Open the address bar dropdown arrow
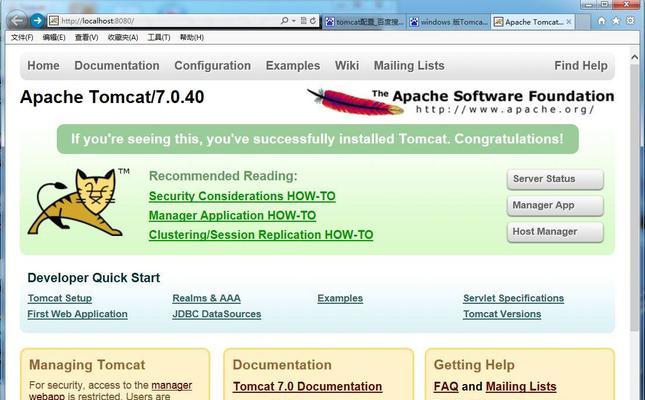Screen dimensions: 645x400 click(x=294, y=21)
